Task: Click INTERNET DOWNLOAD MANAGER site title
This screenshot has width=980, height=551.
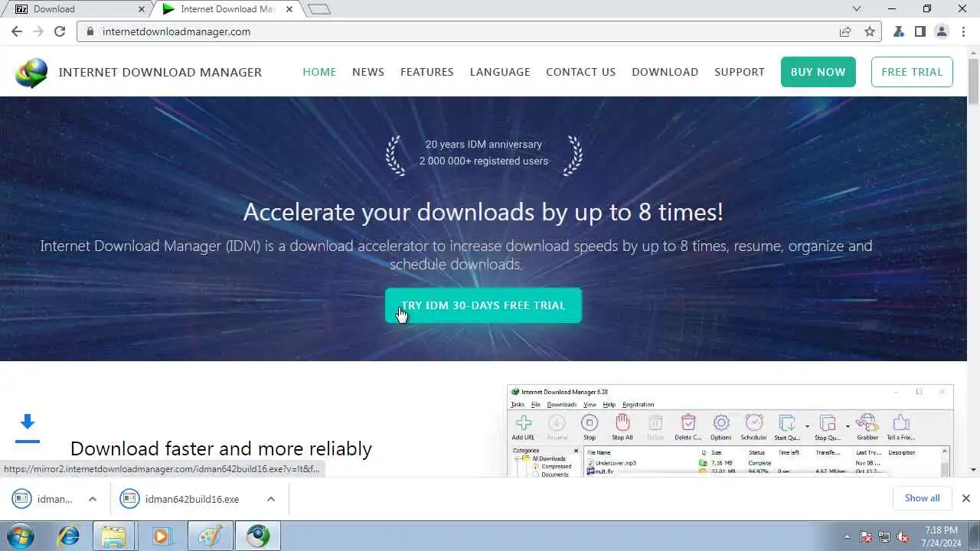Action: click(160, 72)
